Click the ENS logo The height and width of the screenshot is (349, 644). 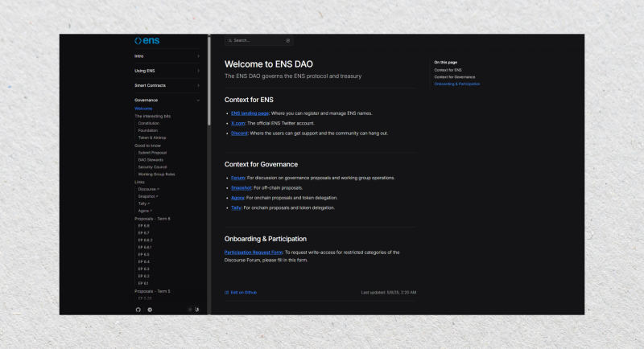pos(147,40)
